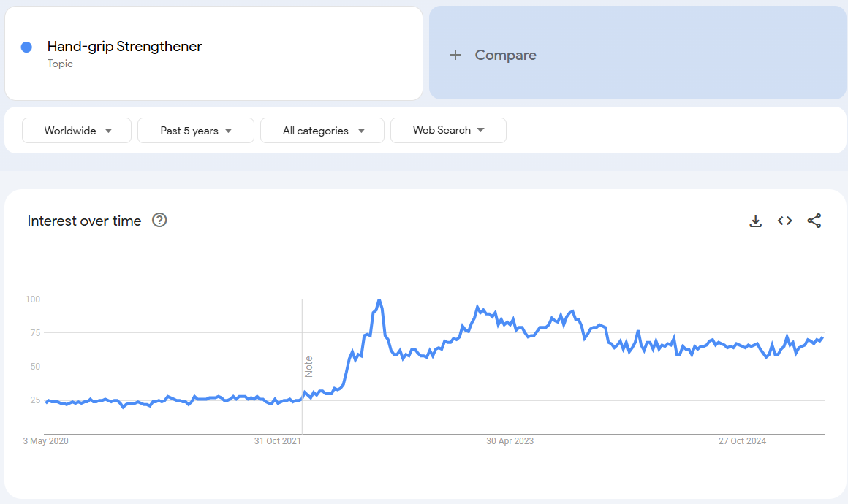This screenshot has height=504, width=848.
Task: Click the Compare button
Action: coord(637,53)
